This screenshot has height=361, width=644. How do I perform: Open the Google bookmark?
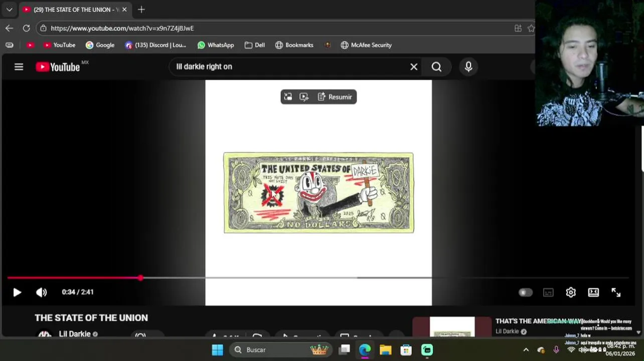(x=100, y=45)
